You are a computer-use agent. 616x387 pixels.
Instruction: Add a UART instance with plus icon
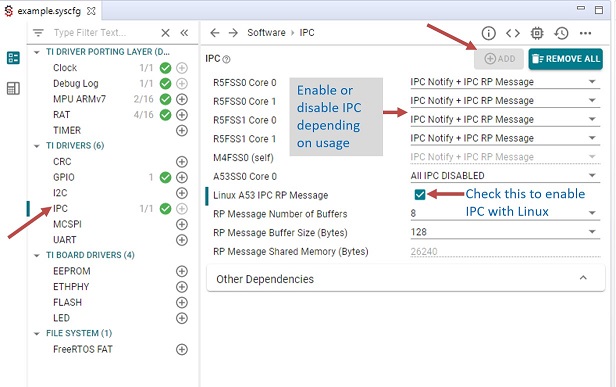coord(182,240)
